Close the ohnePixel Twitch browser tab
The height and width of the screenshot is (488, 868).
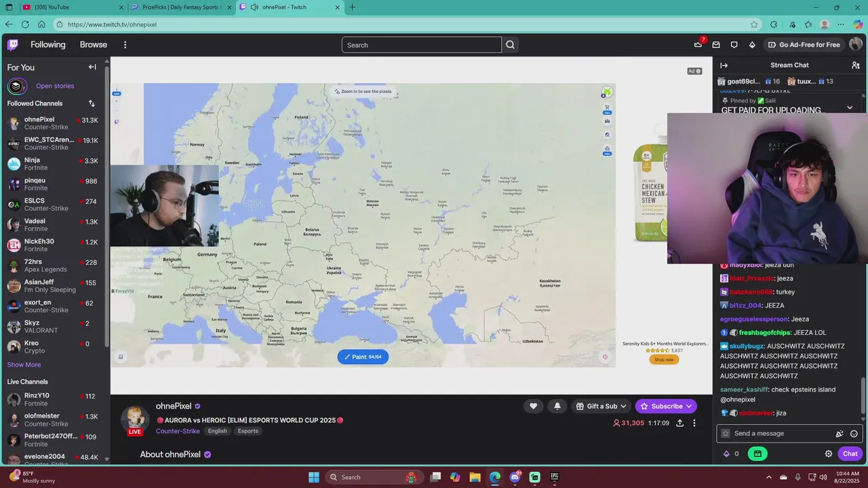click(x=338, y=7)
